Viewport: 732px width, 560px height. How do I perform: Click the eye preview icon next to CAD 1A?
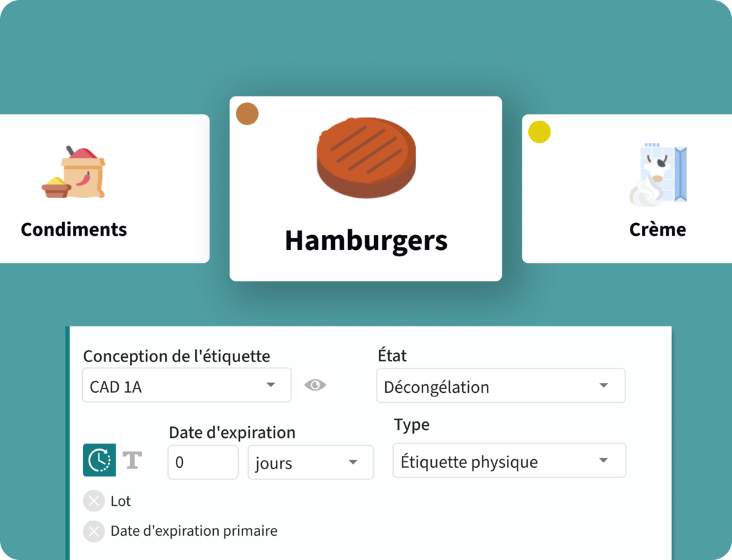click(x=317, y=385)
